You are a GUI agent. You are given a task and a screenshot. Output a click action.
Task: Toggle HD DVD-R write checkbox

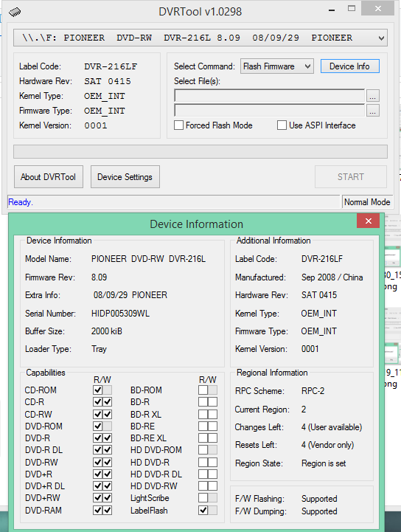click(x=213, y=462)
